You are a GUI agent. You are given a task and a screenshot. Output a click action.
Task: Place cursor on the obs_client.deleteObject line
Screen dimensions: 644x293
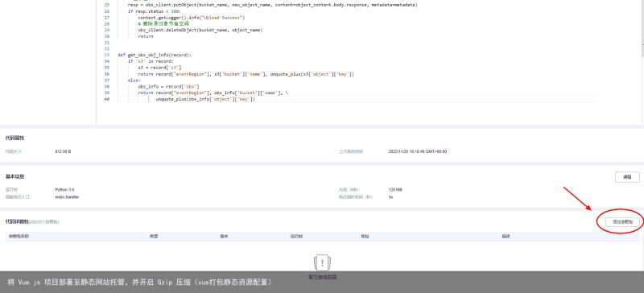click(200, 30)
